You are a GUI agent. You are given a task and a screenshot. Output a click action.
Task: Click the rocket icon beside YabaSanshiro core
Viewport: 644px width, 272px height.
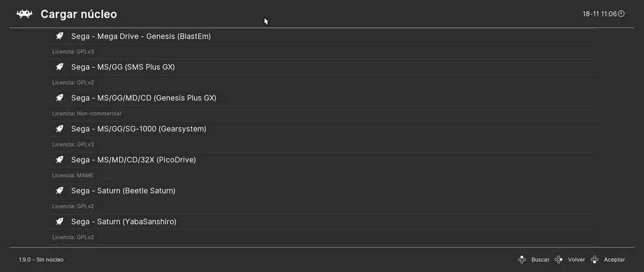pyautogui.click(x=59, y=222)
